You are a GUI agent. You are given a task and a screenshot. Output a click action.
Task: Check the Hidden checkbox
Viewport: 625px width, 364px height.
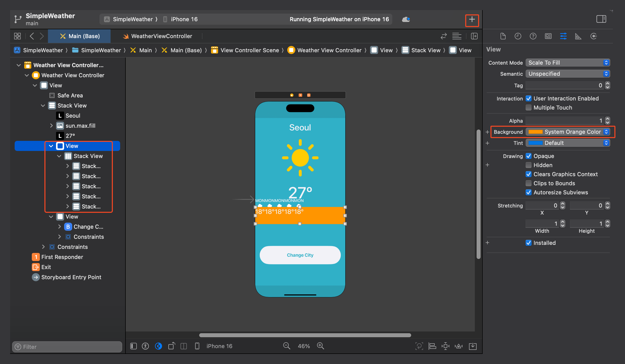click(x=528, y=165)
